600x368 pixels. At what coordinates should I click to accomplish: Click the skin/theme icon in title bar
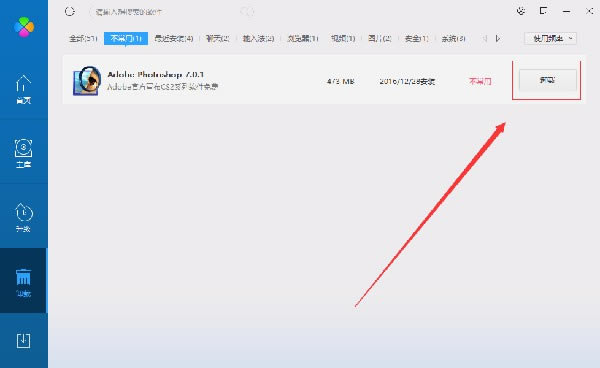pyautogui.click(x=521, y=11)
